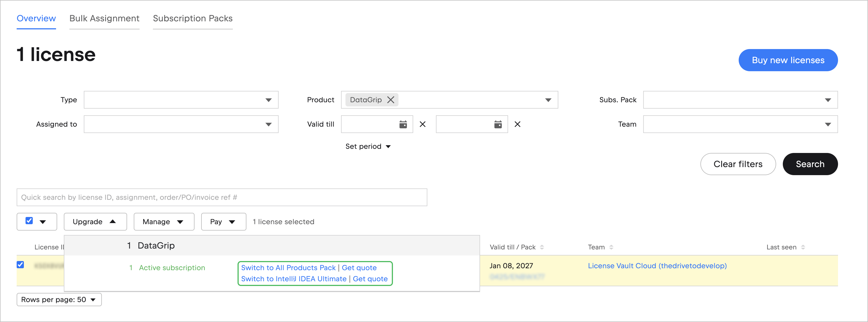Screen dimensions: 868x322
Task: Remove the DataGrip product filter tag
Action: [391, 99]
